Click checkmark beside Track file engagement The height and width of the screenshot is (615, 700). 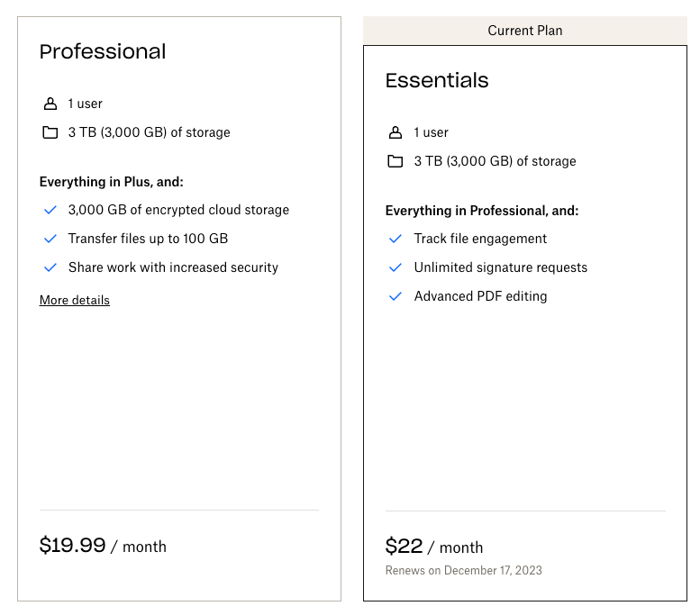pyautogui.click(x=395, y=239)
